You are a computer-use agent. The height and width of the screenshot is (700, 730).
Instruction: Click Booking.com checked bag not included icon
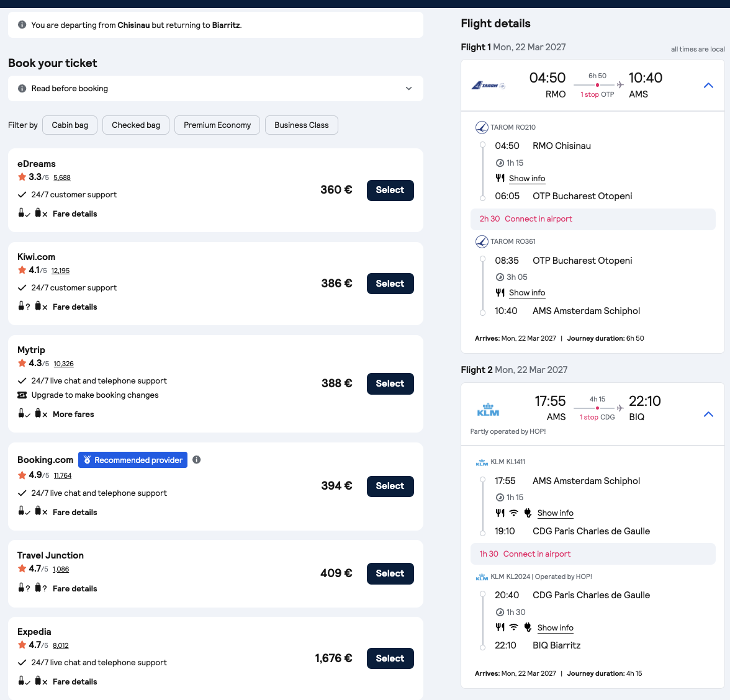coord(41,511)
